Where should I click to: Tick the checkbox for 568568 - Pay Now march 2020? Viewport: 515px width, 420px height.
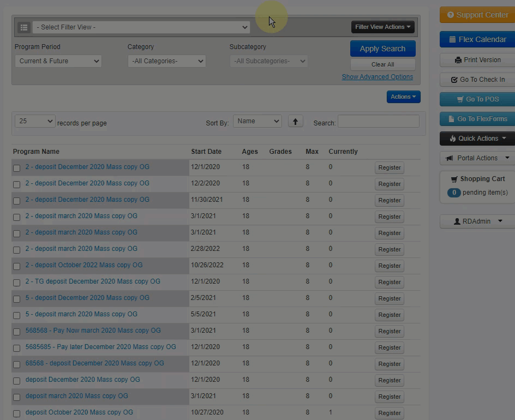[17, 332]
